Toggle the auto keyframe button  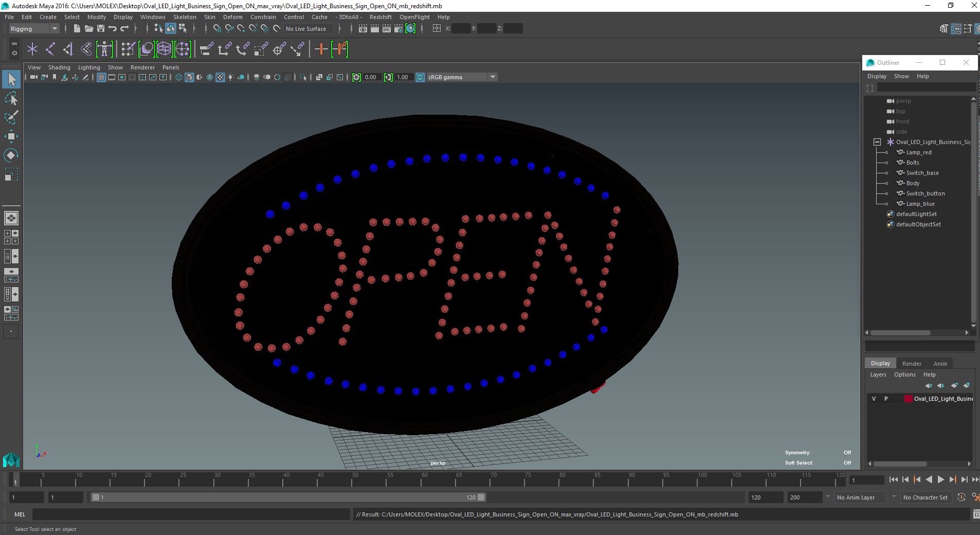(961, 497)
